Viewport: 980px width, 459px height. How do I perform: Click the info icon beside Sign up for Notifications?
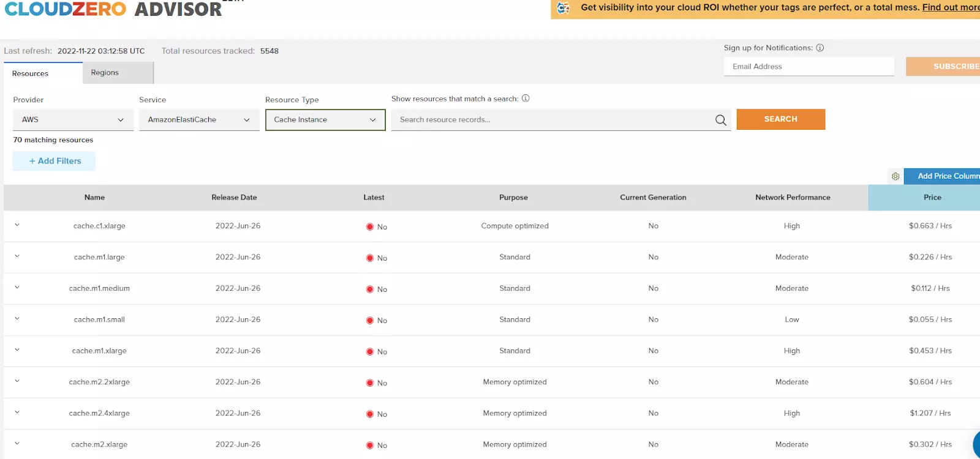(x=820, y=48)
